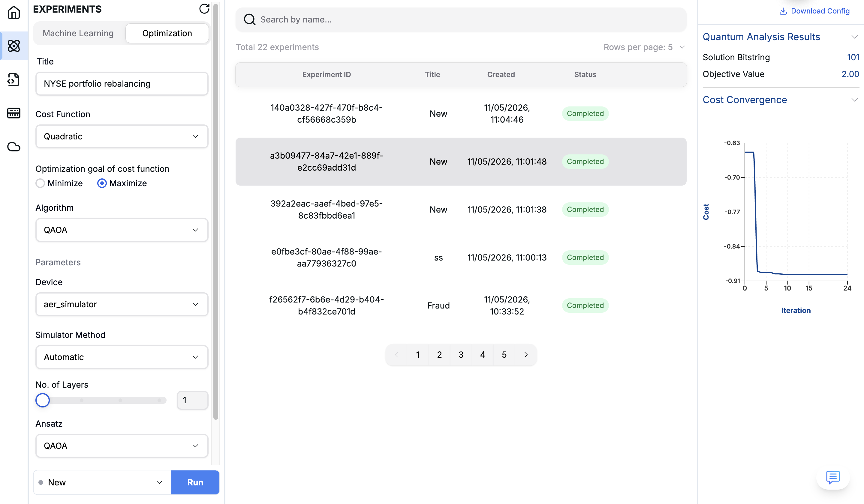
Task: Refresh the experiments panel
Action: [x=204, y=9]
